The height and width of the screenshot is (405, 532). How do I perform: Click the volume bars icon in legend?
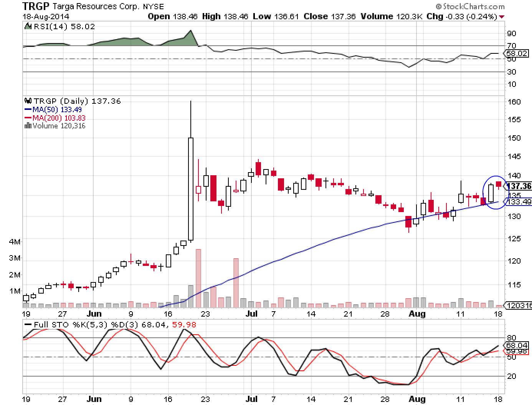pos(28,125)
